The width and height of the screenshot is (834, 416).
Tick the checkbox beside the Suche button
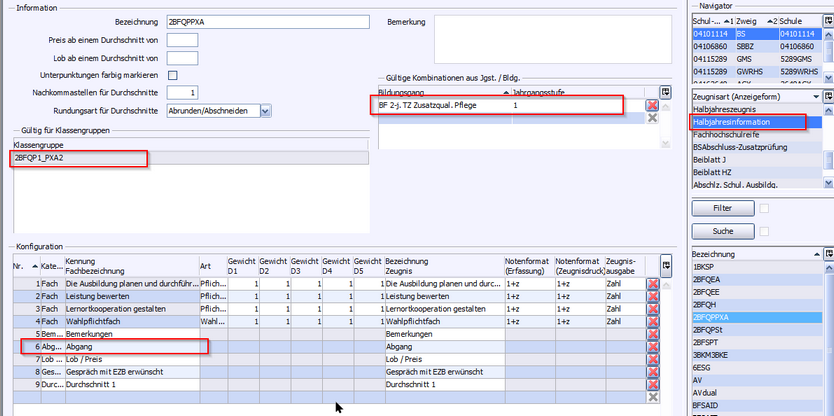(764, 231)
